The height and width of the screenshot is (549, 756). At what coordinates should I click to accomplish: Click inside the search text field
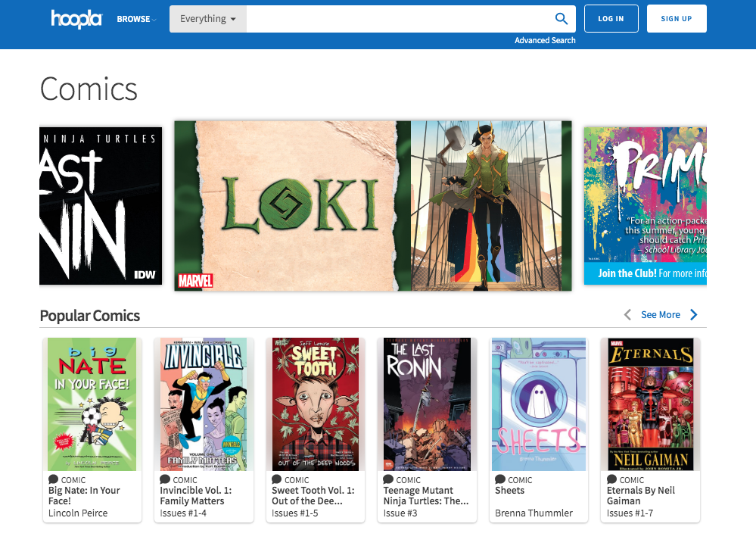tap(399, 19)
